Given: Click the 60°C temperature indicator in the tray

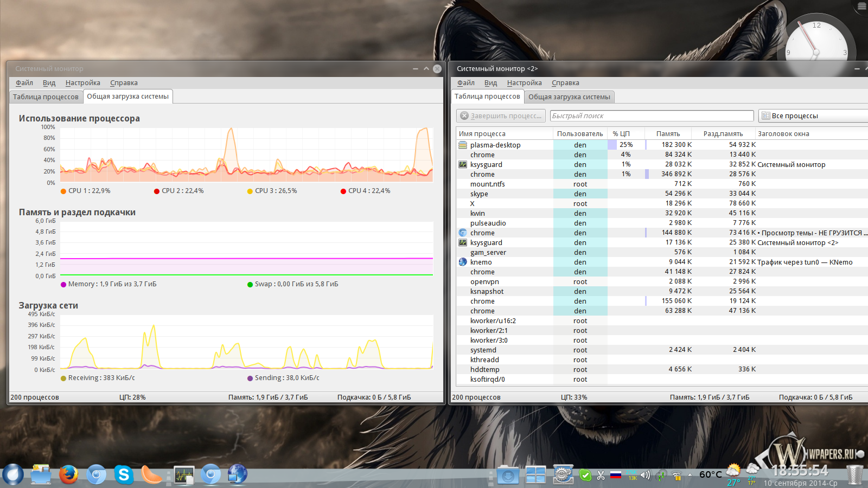Looking at the screenshot, I should [x=711, y=475].
